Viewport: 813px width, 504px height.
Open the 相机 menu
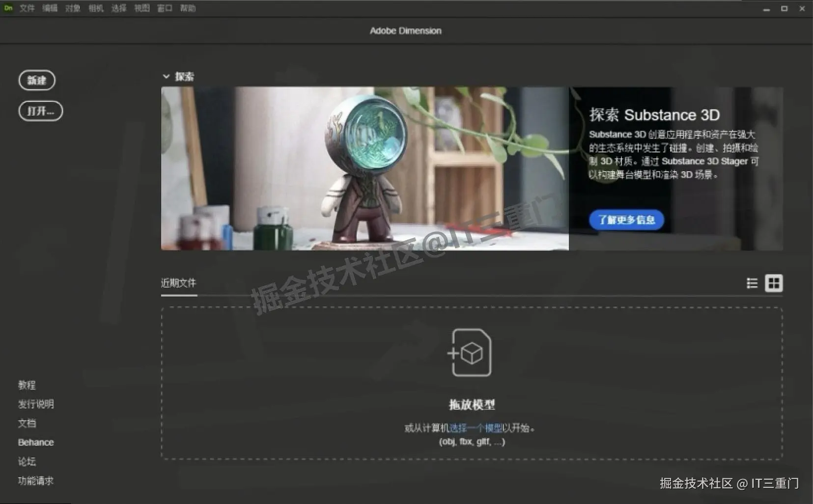[95, 8]
